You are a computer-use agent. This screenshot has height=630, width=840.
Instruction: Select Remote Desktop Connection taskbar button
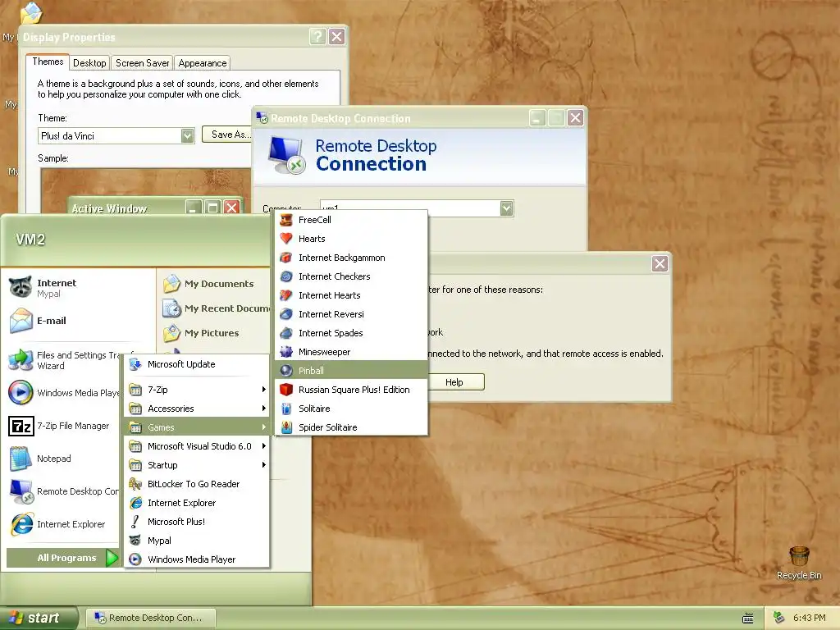coord(151,618)
